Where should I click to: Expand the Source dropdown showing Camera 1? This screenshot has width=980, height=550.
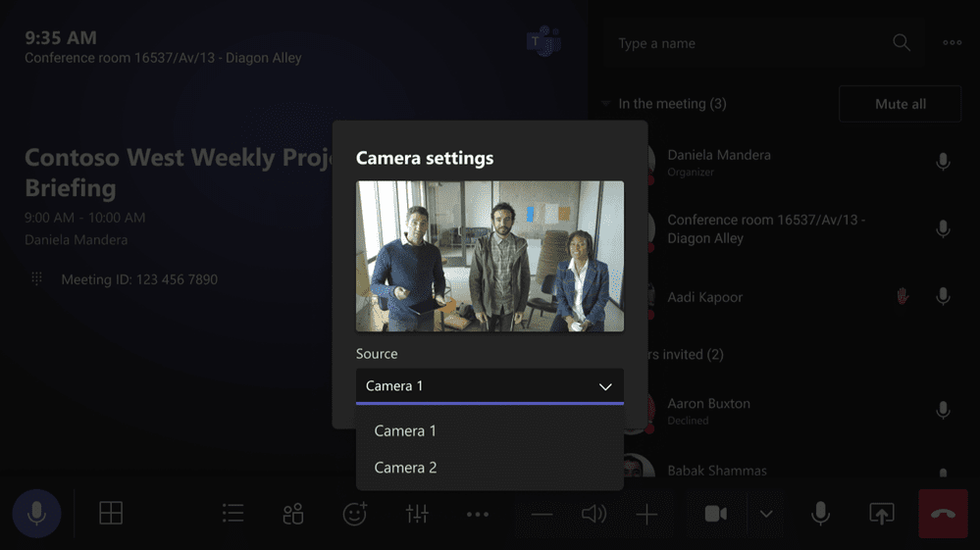[x=490, y=386]
